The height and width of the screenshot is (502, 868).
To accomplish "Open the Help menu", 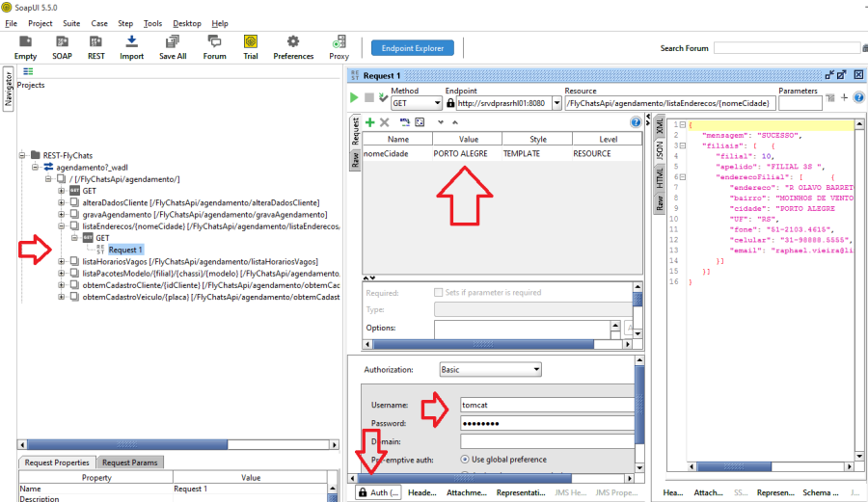I will click(220, 23).
